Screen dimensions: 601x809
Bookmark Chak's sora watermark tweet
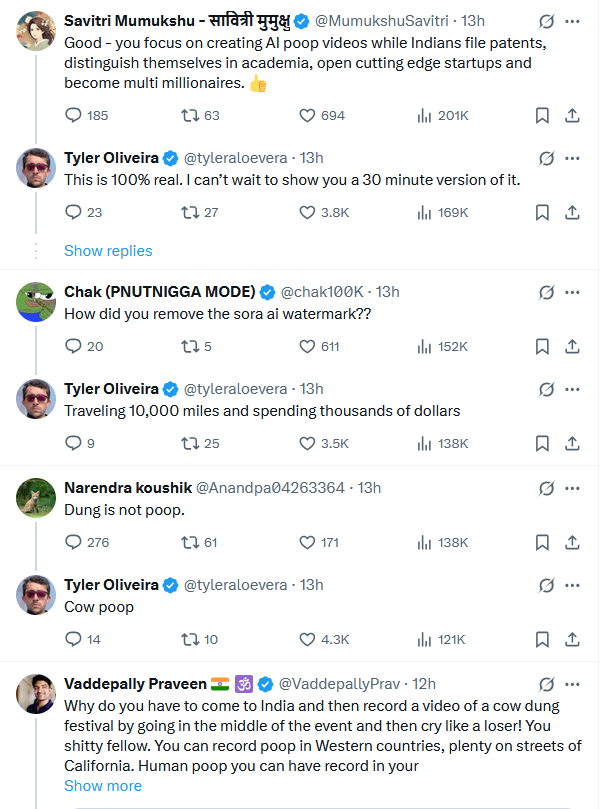[541, 346]
